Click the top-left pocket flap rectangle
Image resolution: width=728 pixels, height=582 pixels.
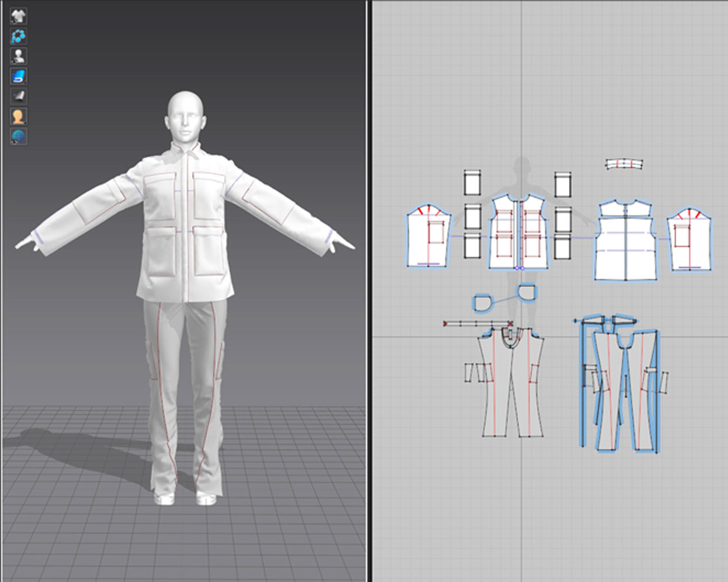[x=472, y=183]
